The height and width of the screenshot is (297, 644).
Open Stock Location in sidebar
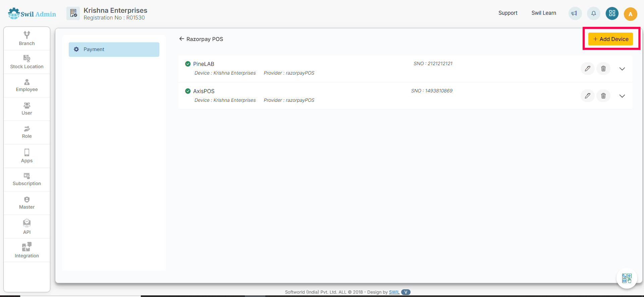27,62
